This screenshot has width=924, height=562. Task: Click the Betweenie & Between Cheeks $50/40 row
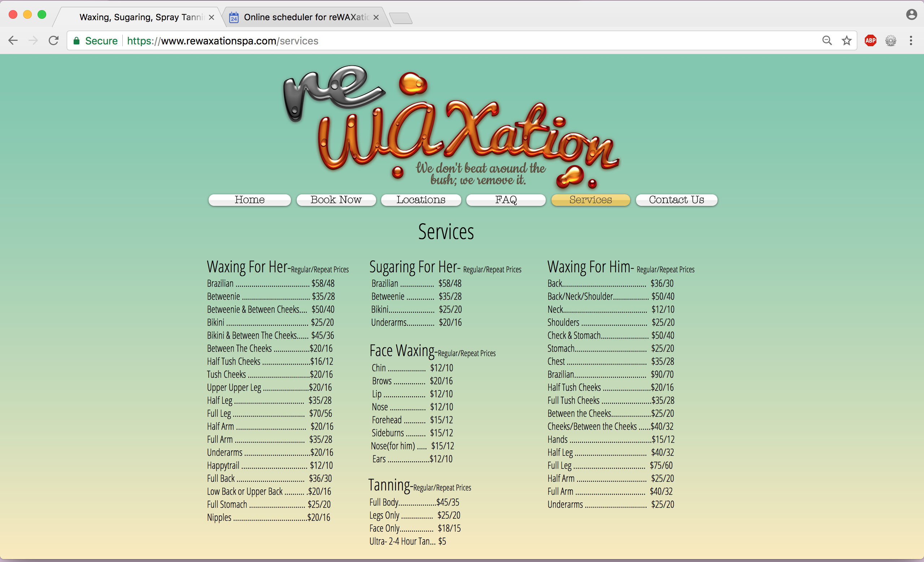pyautogui.click(x=271, y=310)
